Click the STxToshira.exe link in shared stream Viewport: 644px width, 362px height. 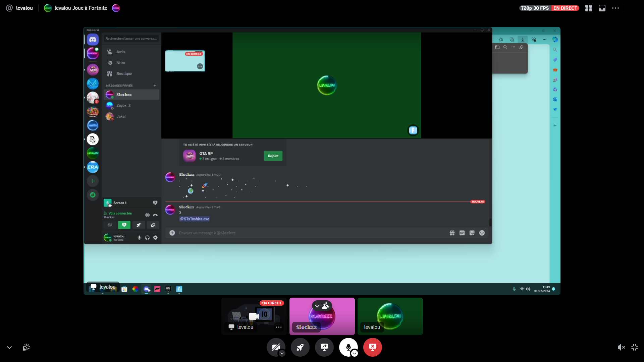click(x=195, y=219)
